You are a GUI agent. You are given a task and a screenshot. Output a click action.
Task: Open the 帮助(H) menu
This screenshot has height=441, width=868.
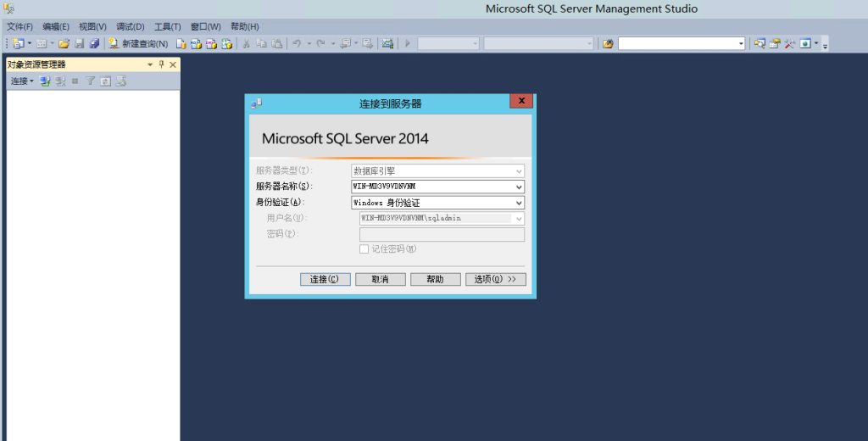pyautogui.click(x=245, y=26)
